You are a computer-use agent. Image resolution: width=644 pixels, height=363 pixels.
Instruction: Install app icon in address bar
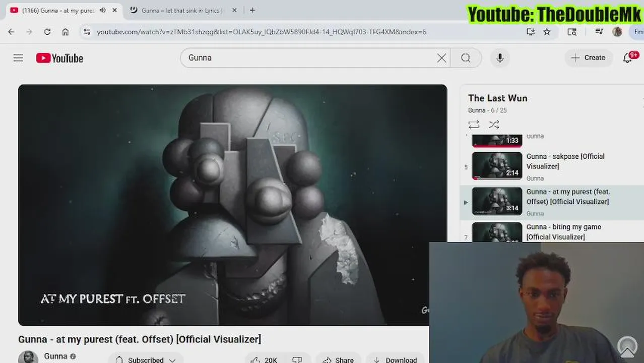(x=531, y=32)
